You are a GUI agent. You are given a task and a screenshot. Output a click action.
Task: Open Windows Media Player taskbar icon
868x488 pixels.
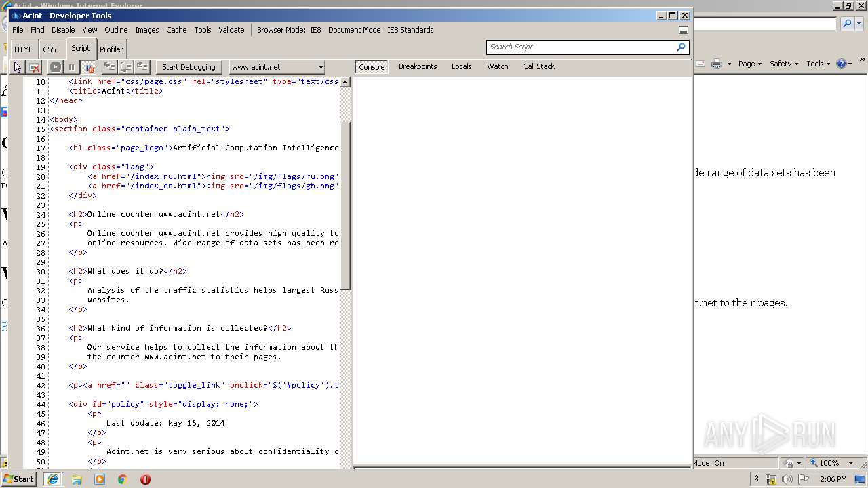[100, 479]
